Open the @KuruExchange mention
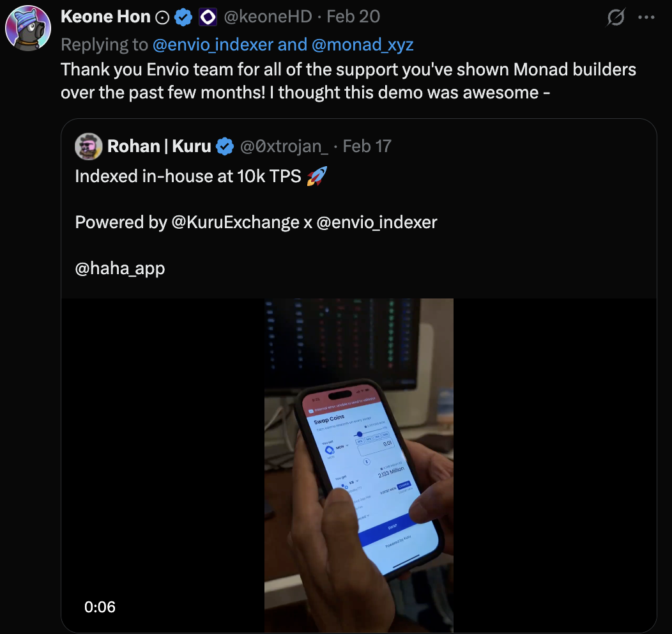The width and height of the screenshot is (672, 634). 235,222
